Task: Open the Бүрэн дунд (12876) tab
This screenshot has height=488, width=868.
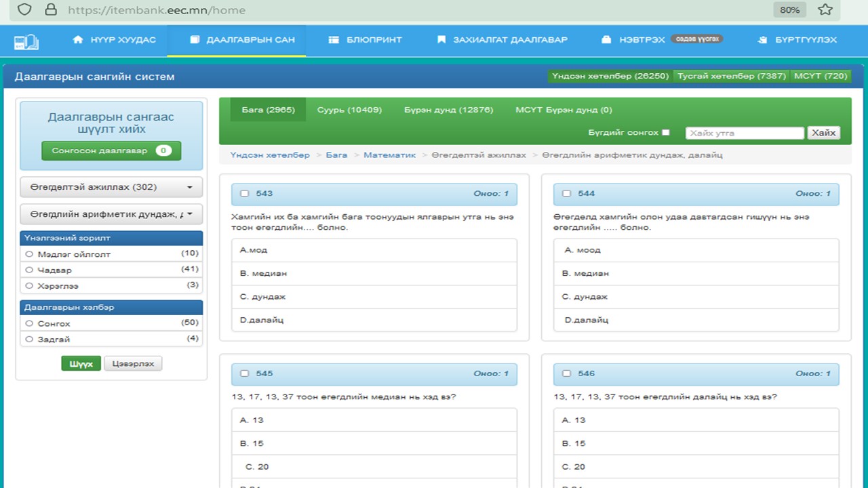Action: point(448,110)
